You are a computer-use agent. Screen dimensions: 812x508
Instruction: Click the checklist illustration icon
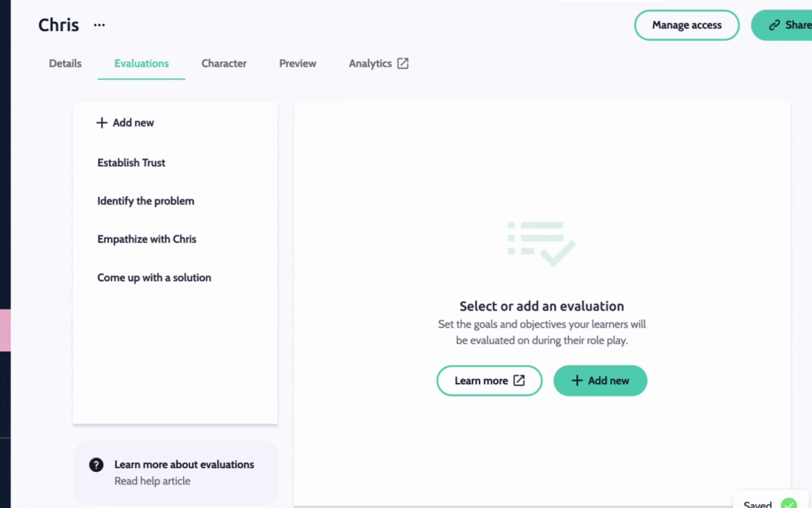[x=541, y=244]
